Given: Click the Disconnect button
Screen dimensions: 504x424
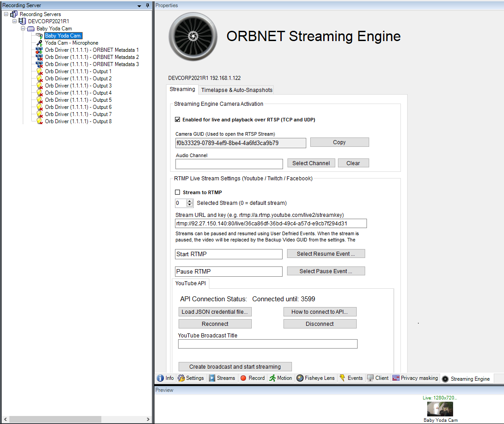Looking at the screenshot, I should point(320,324).
